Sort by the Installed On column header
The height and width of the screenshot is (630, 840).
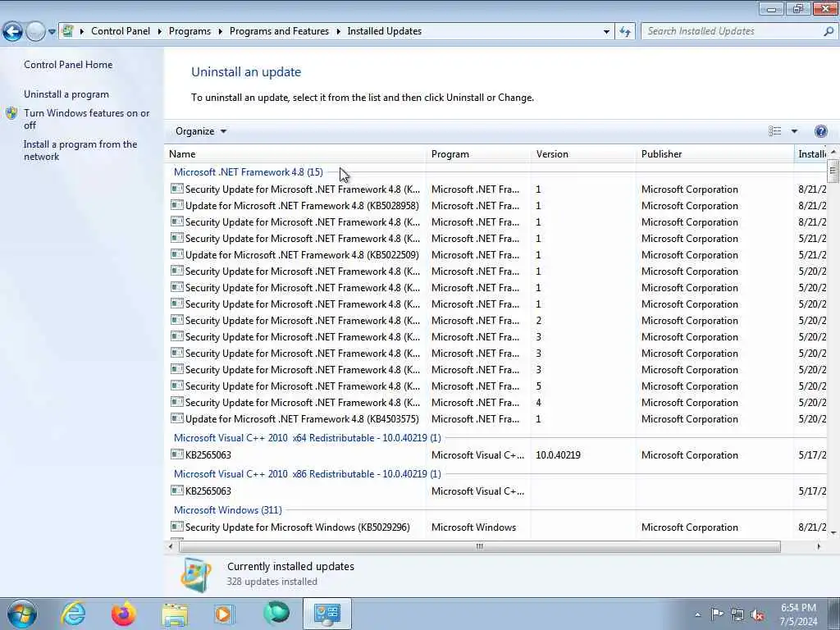(x=811, y=153)
